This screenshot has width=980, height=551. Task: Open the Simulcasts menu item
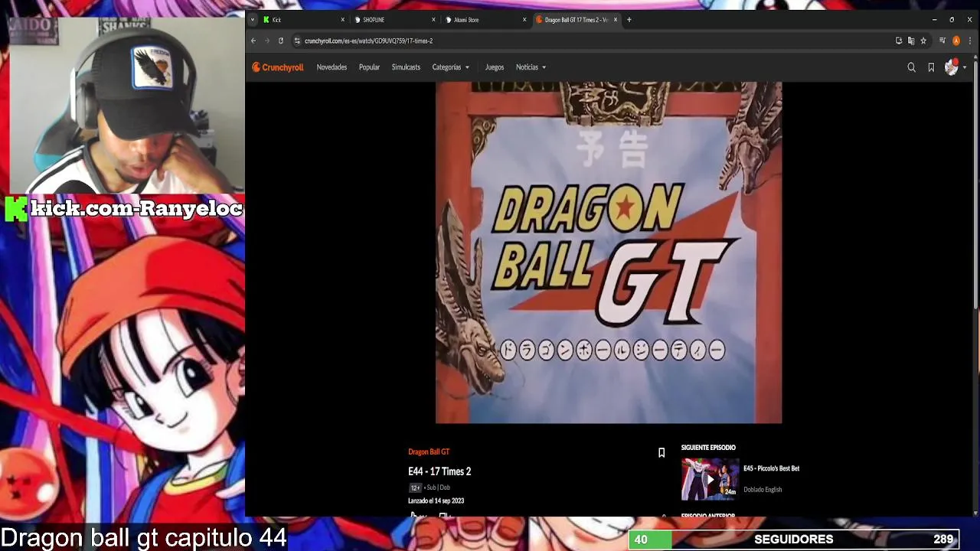click(406, 67)
